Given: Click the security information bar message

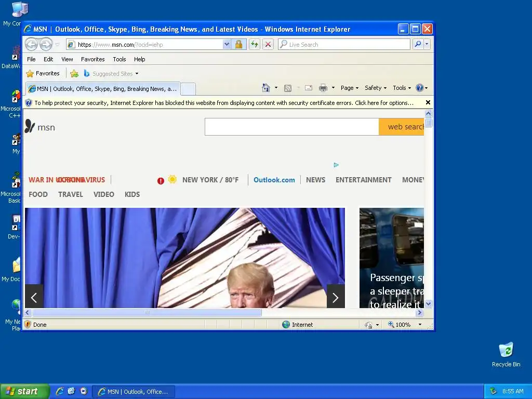Looking at the screenshot, I should (x=224, y=103).
